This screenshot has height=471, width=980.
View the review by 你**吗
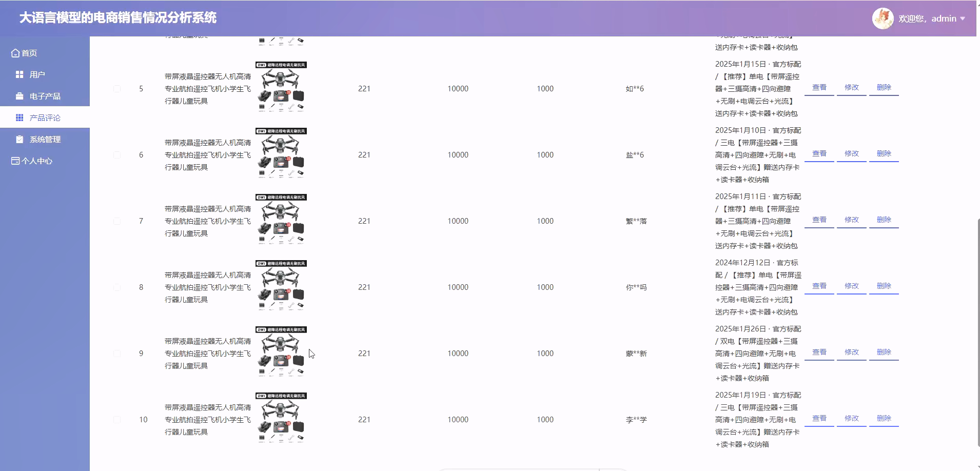819,286
